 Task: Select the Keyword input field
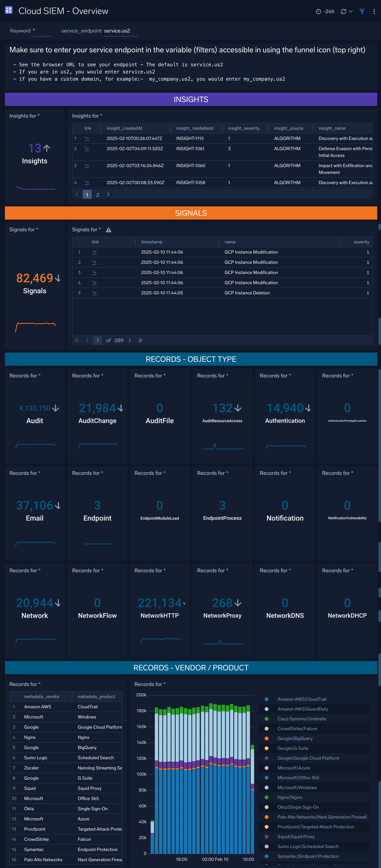pos(42,30)
